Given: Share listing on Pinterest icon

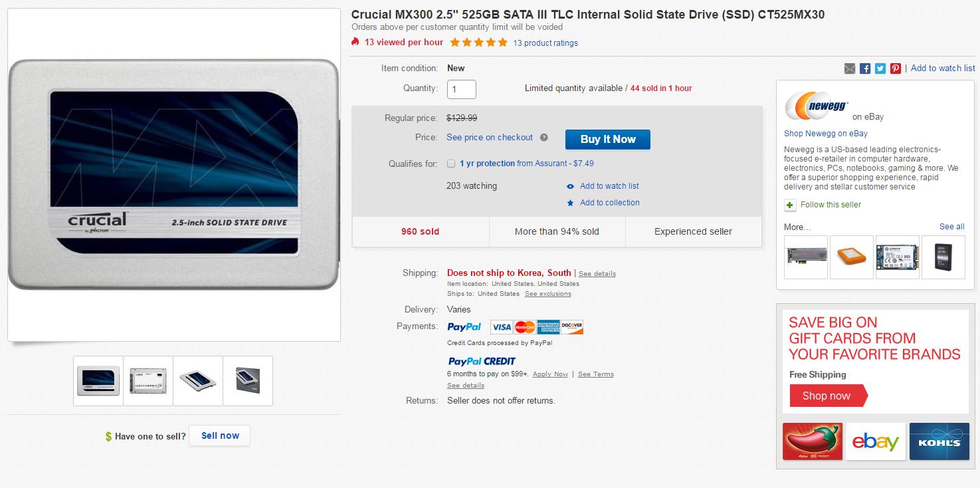Looking at the screenshot, I should (x=896, y=68).
